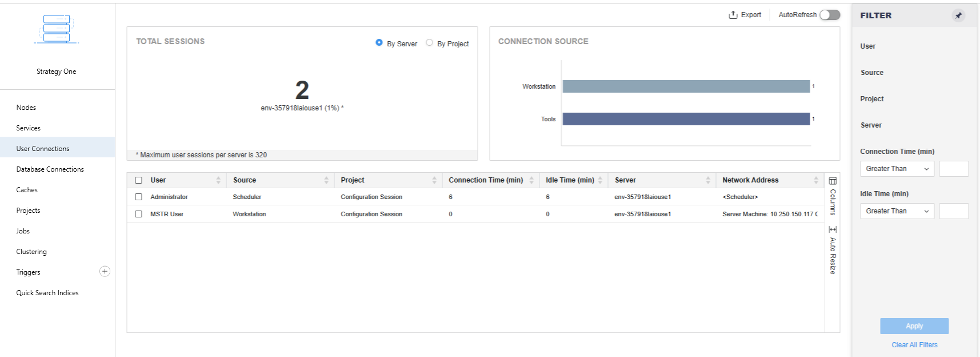980x357 pixels.
Task: Click the plus icon beside Triggers
Action: pos(105,272)
